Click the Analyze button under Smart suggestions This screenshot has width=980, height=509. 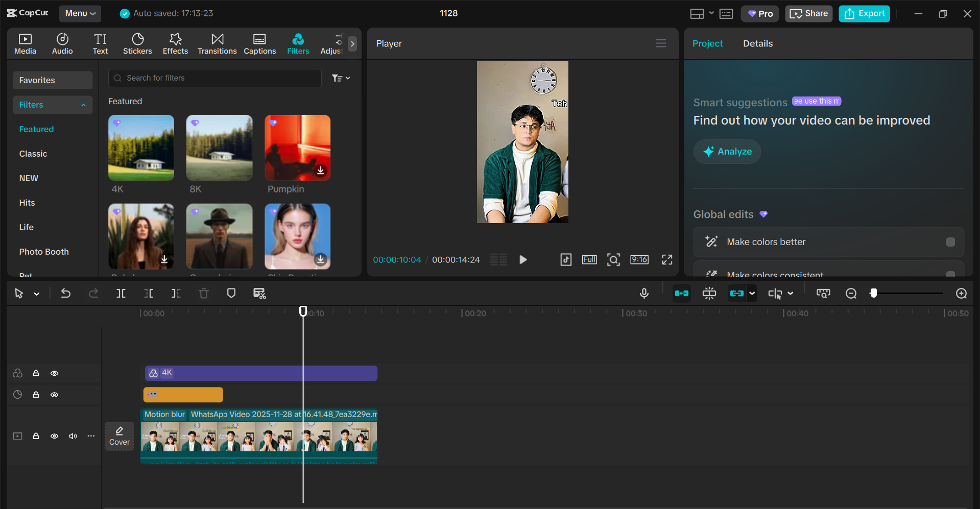point(726,151)
